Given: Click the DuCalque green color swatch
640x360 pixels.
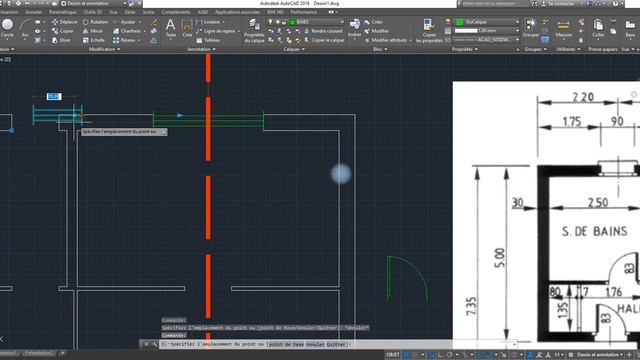Looking at the screenshot, I should coord(460,22).
